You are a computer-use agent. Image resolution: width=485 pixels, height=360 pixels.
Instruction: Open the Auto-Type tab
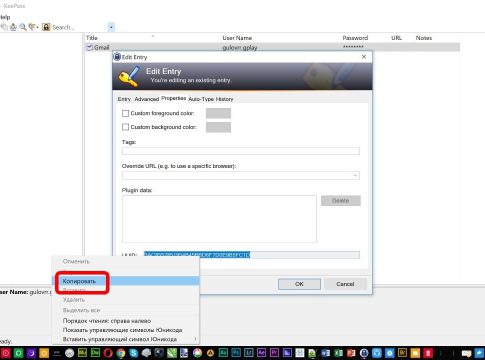(x=201, y=99)
